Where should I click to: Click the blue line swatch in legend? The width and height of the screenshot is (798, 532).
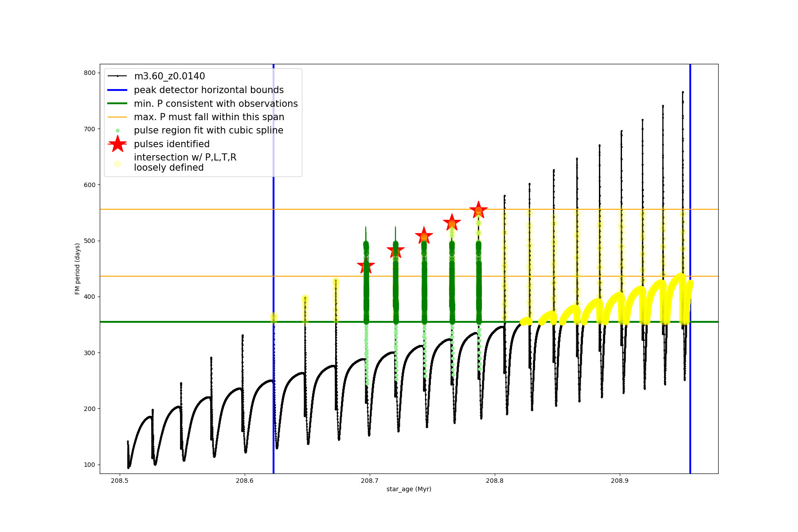tap(117, 90)
